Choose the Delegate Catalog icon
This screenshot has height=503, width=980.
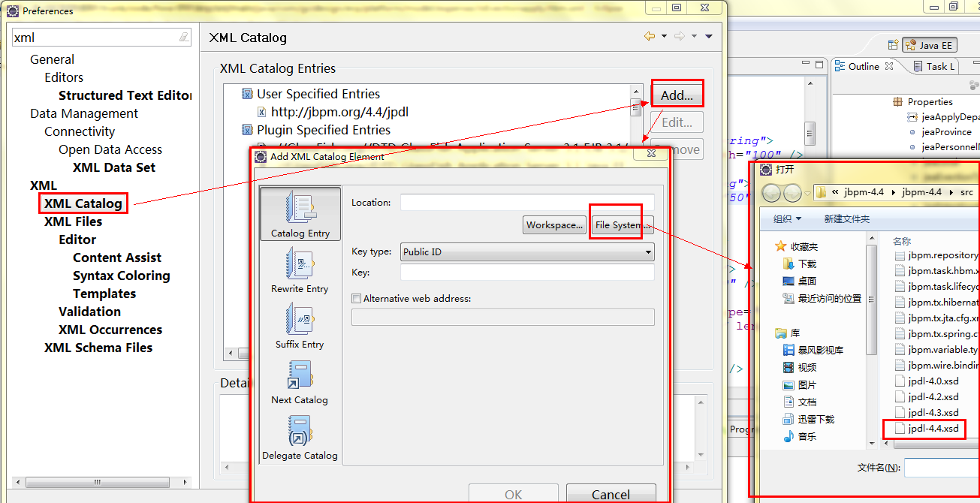coord(300,430)
